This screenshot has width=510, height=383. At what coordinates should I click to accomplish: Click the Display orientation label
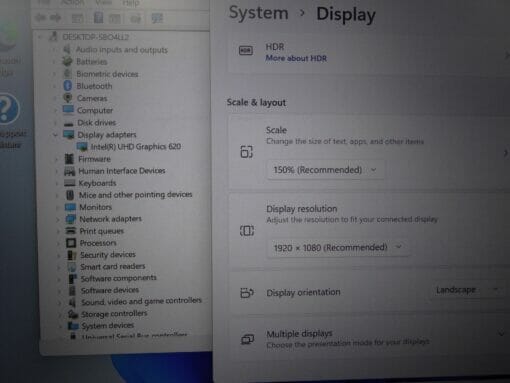coord(303,292)
